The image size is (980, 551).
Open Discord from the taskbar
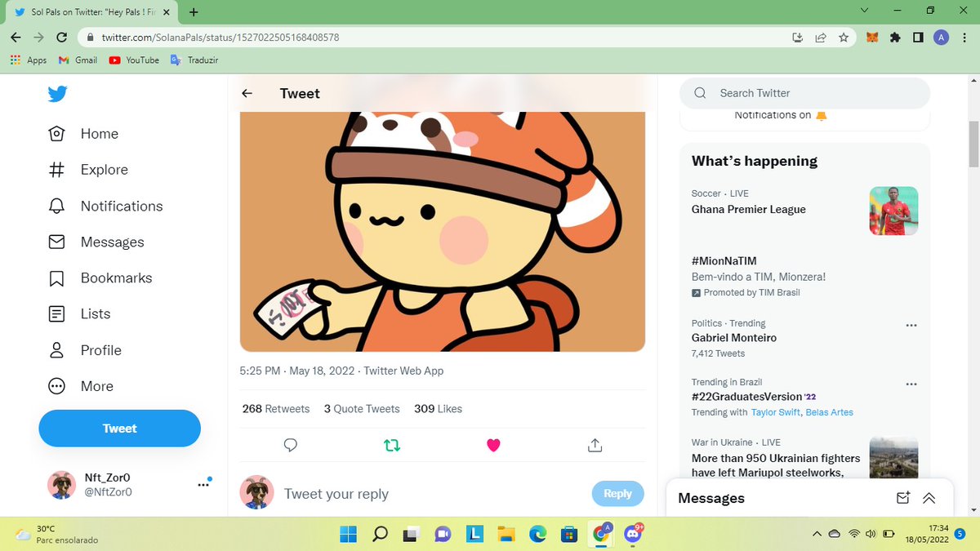pos(633,534)
